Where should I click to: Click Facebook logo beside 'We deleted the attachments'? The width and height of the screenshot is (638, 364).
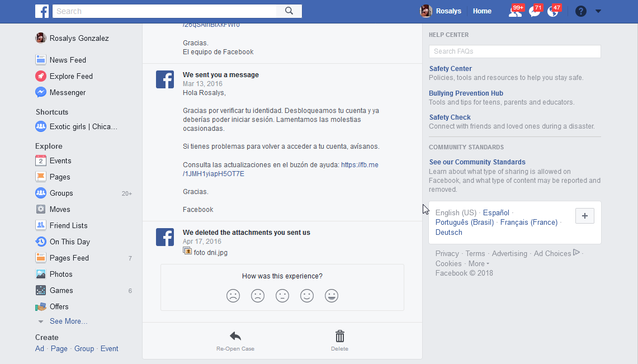tap(165, 237)
